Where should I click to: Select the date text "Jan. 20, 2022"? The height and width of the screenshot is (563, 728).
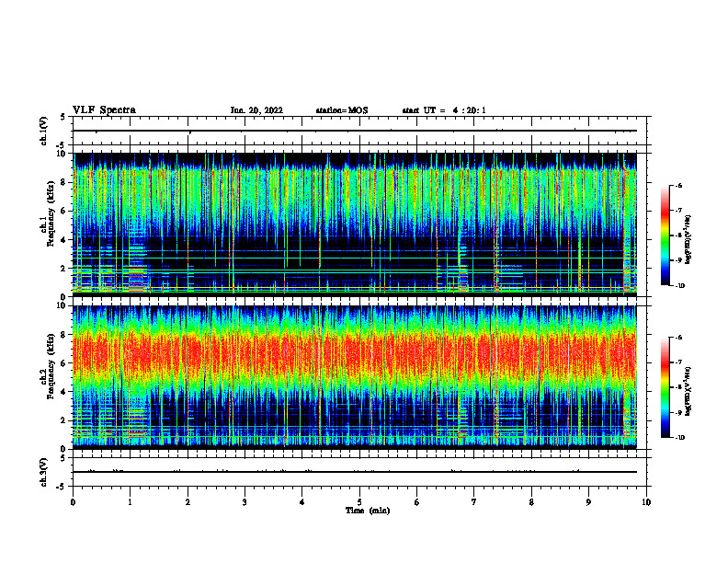[x=256, y=110]
